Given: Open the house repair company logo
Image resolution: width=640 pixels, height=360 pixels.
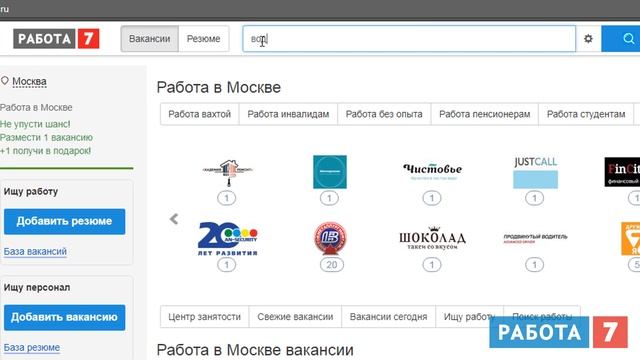Looking at the screenshot, I should point(228,172).
